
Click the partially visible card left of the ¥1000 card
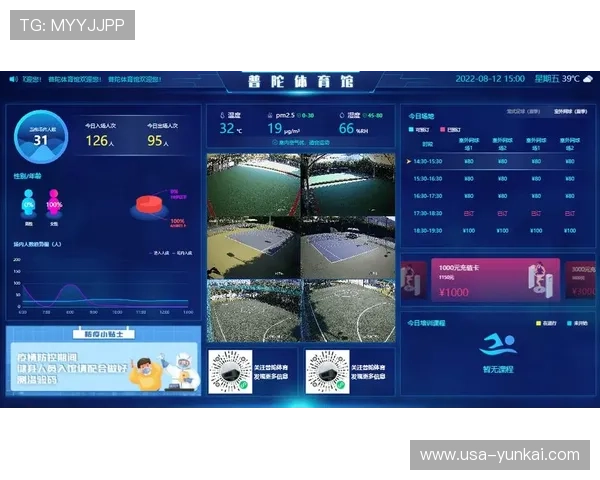pos(414,281)
